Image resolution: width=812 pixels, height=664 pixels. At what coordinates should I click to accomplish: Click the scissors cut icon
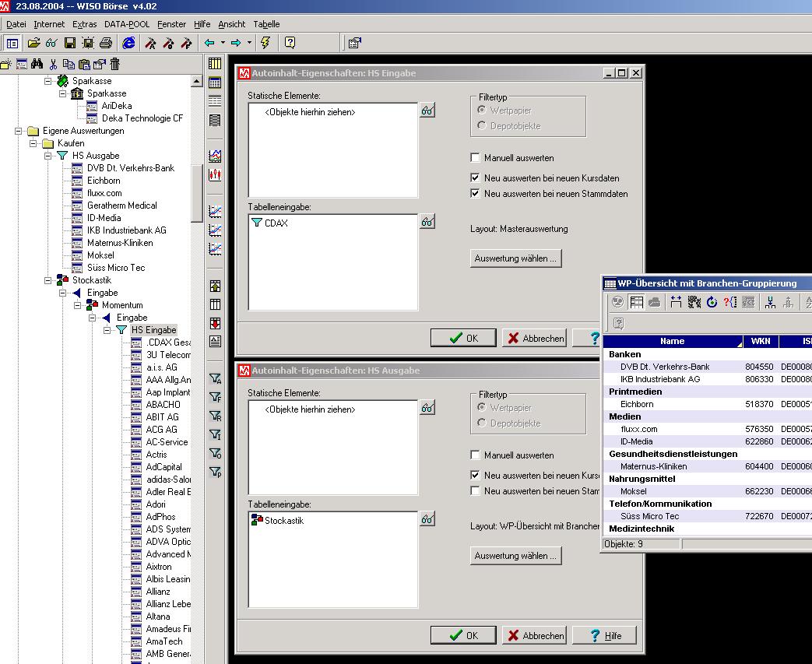tap(54, 65)
